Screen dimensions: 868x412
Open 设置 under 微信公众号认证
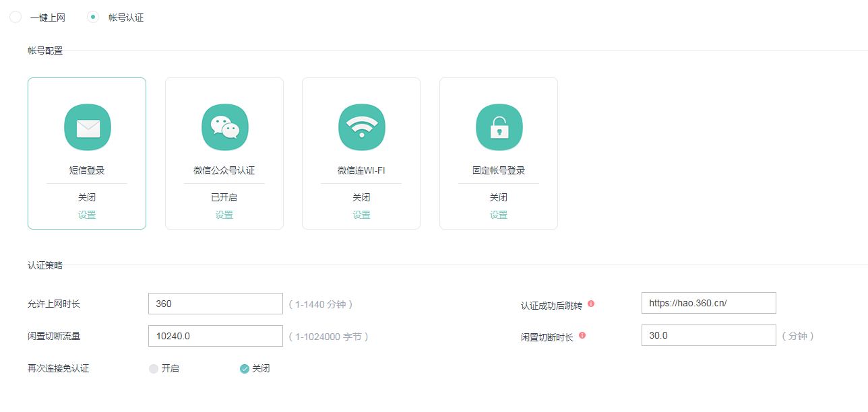tap(224, 214)
